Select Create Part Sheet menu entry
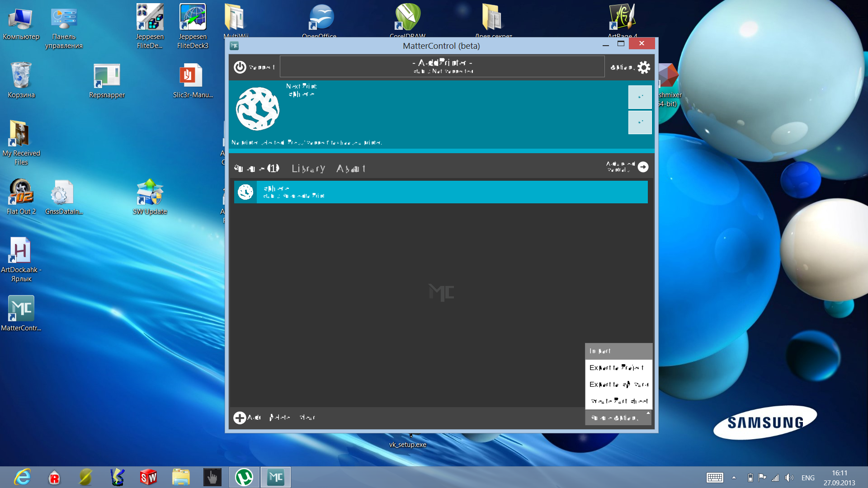This screenshot has height=488, width=868. tap(618, 401)
